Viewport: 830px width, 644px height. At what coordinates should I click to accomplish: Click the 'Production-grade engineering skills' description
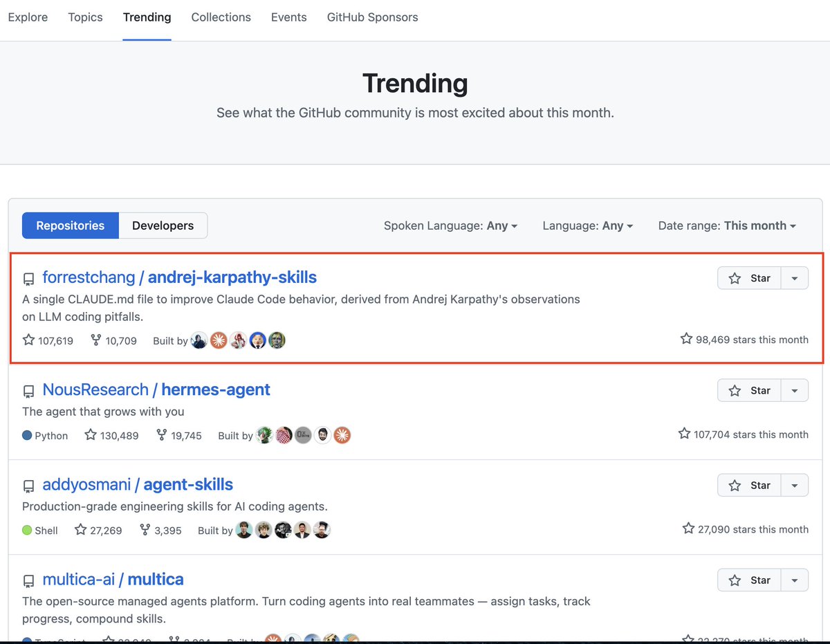click(175, 506)
